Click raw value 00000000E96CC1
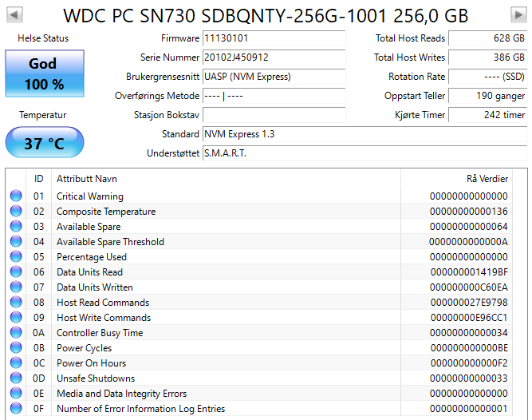 pyautogui.click(x=469, y=318)
